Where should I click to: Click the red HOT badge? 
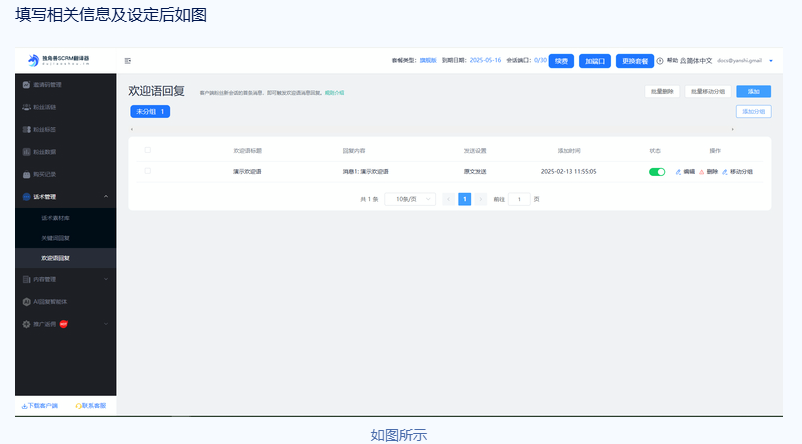(x=63, y=324)
